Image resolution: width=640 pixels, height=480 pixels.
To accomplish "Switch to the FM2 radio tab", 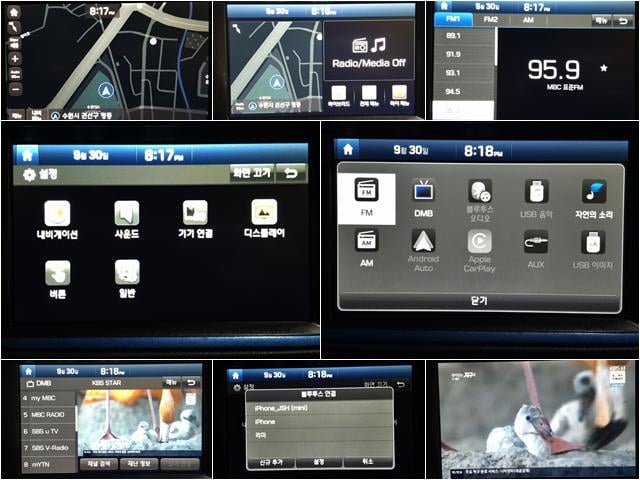I will [490, 19].
